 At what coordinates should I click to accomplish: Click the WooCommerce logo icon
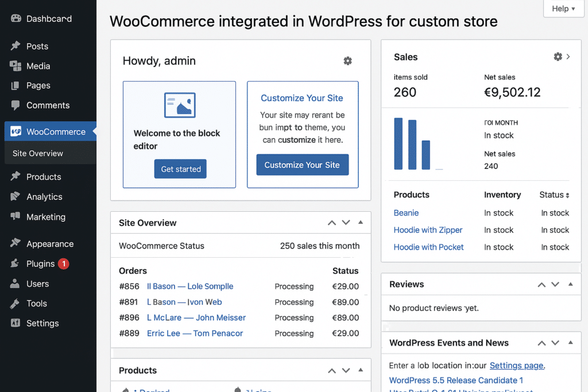(16, 131)
